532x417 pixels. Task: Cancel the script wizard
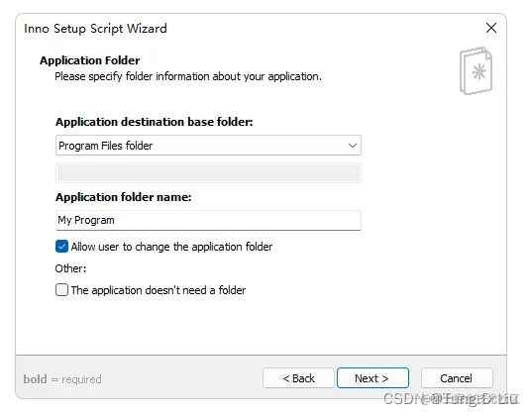(x=457, y=378)
